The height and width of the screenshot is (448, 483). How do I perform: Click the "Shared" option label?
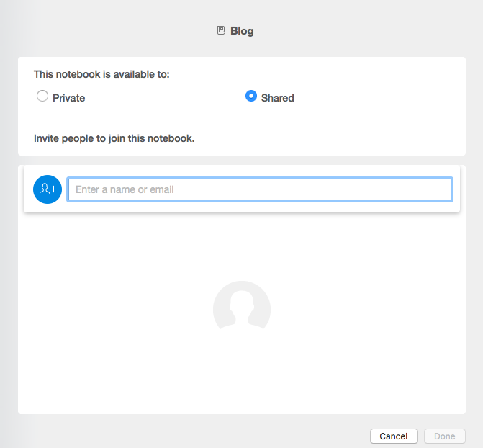pos(278,98)
